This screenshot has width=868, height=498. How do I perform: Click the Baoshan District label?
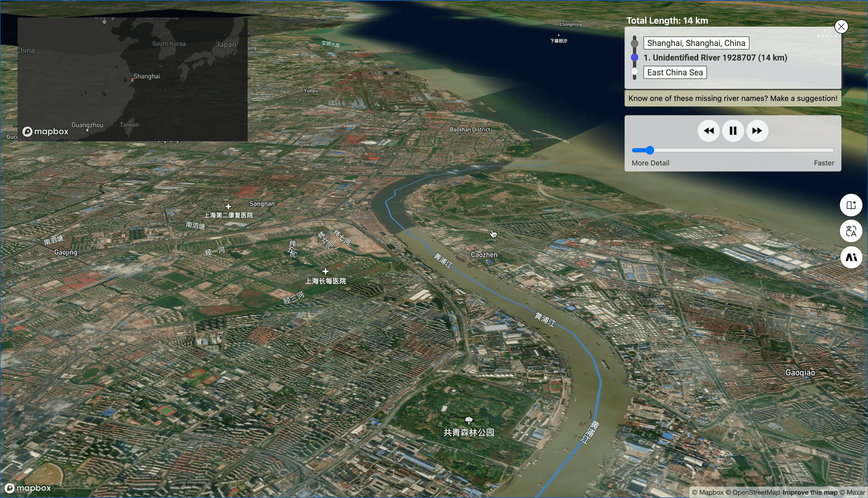470,130
